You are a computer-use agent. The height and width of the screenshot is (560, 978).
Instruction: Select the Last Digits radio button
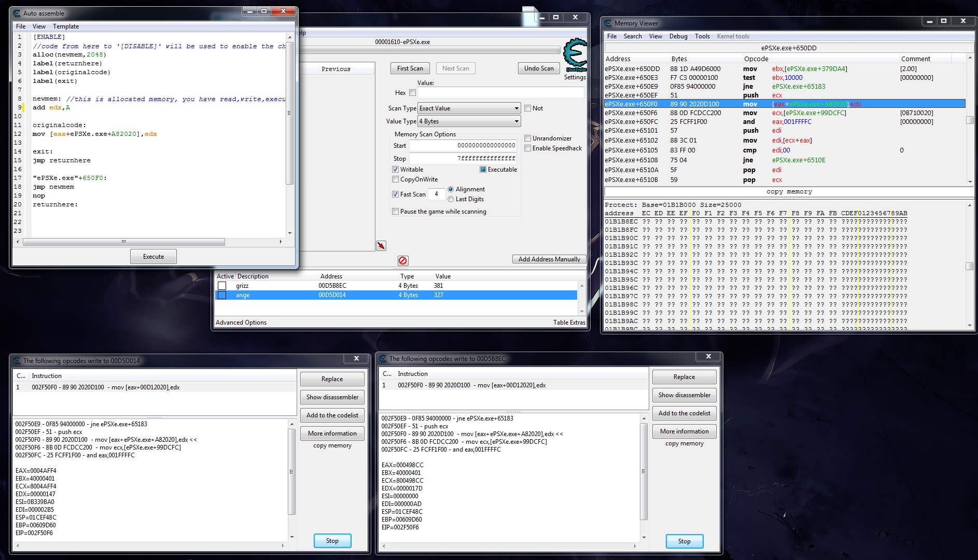[x=451, y=199]
